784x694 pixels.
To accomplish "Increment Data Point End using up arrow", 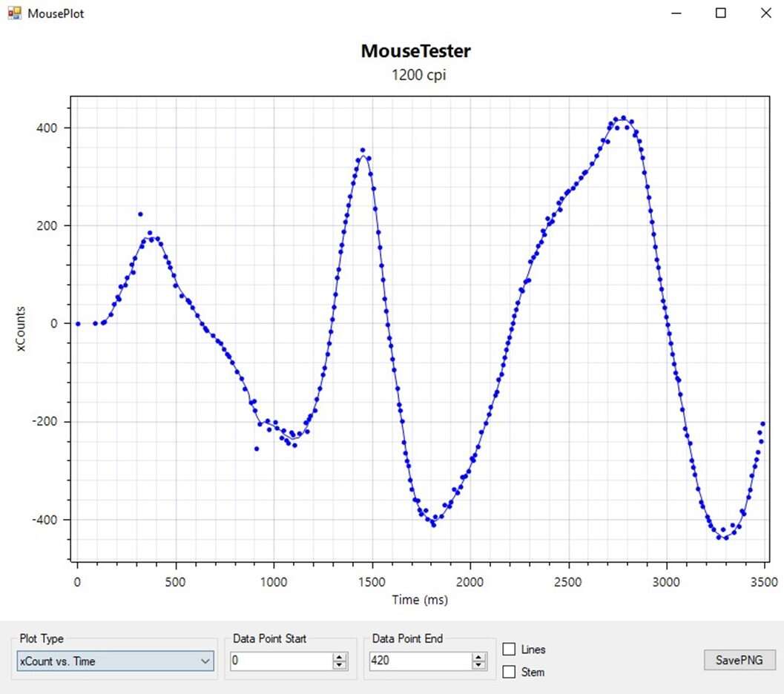I will pyautogui.click(x=479, y=657).
